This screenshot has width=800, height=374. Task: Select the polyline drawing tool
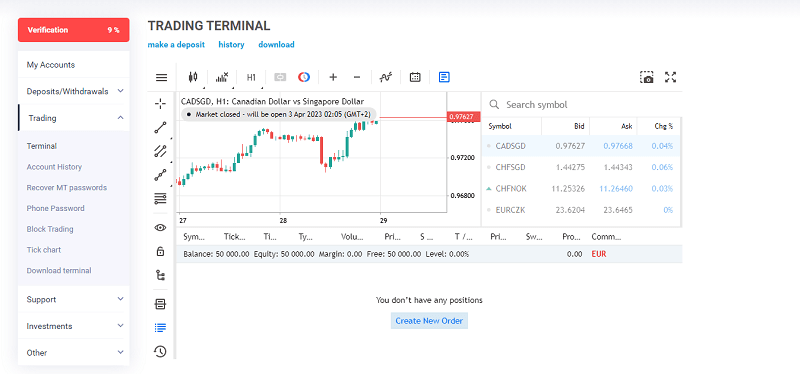[x=160, y=175]
